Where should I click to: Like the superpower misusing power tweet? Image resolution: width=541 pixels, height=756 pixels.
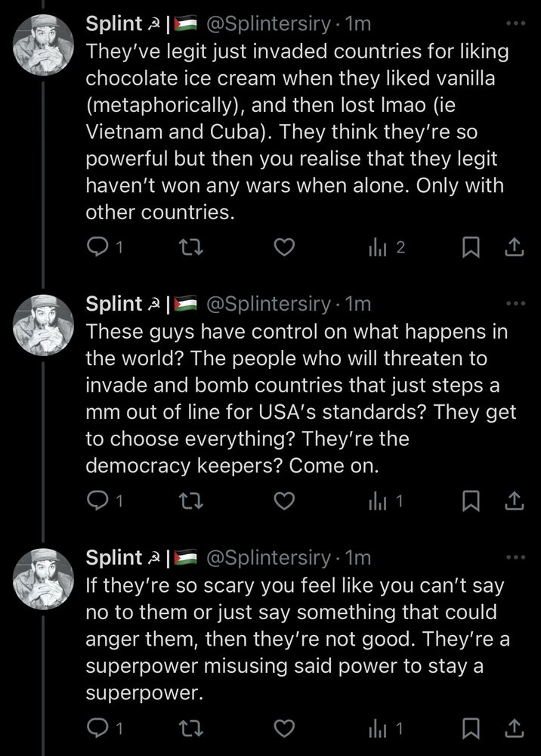[x=283, y=727]
